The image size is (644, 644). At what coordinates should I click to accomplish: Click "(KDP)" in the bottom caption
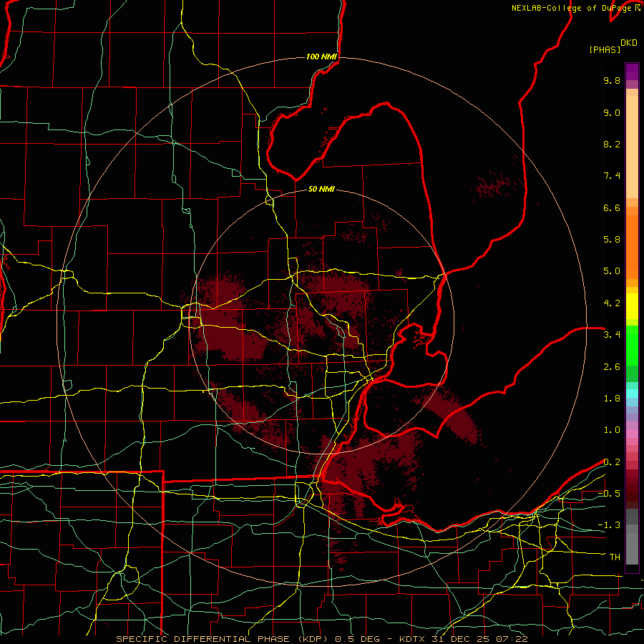click(313, 639)
